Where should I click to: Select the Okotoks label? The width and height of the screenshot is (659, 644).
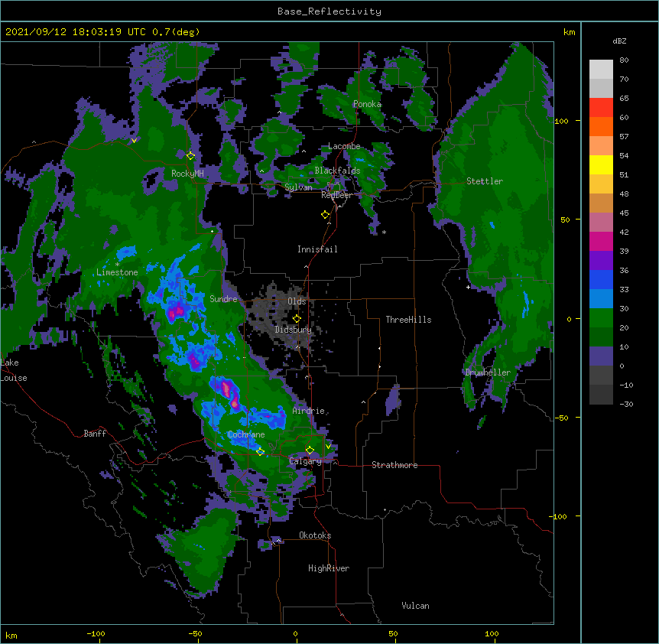tap(315, 535)
